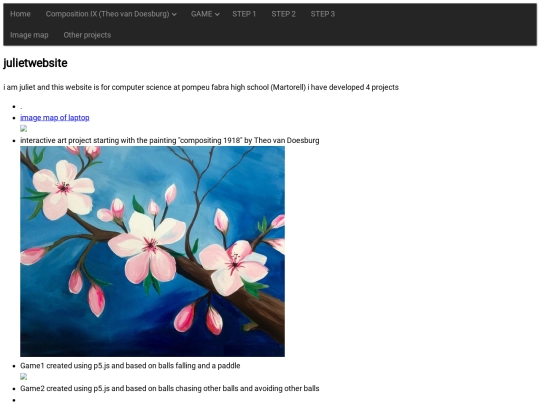Click the broken image under laptop link
This screenshot has height=405, width=540.
(x=23, y=129)
